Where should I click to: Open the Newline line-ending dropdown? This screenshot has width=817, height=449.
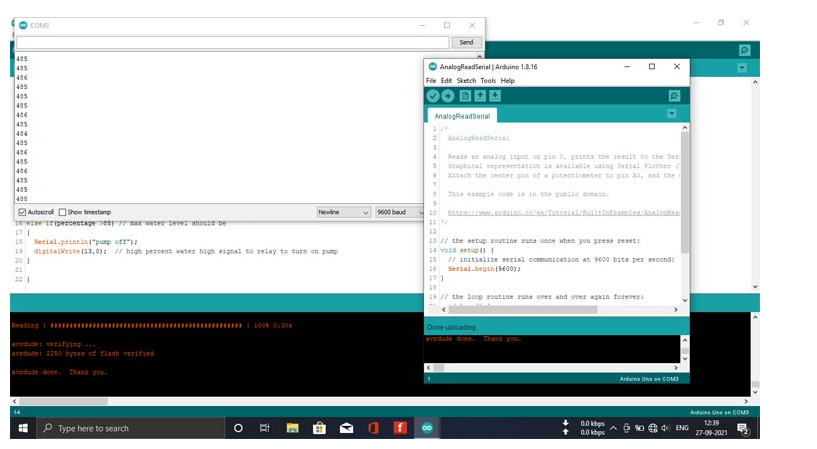pyautogui.click(x=343, y=212)
